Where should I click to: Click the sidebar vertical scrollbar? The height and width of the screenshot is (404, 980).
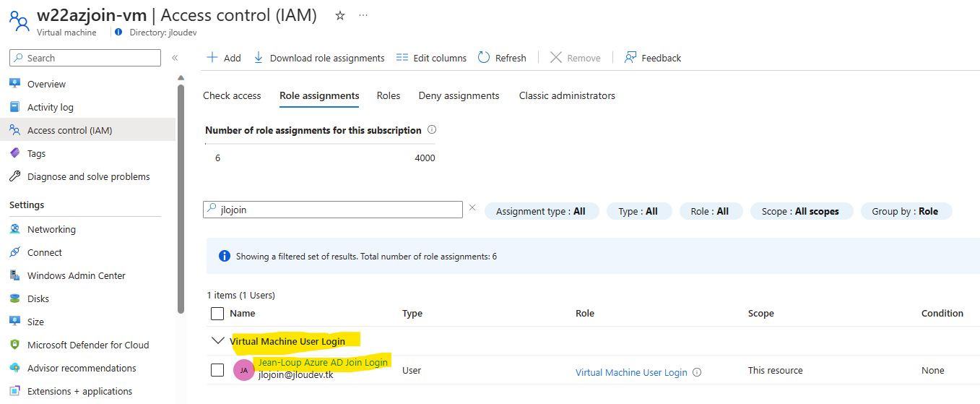coord(181,199)
